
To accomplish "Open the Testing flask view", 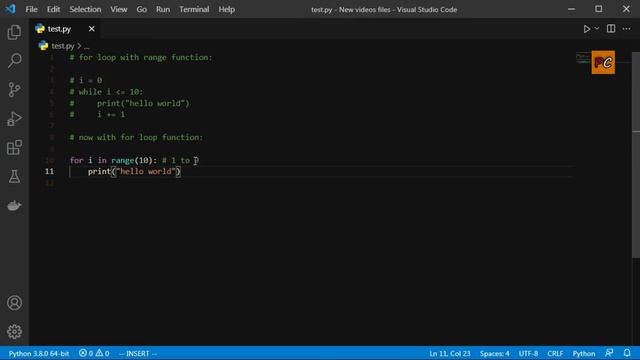I will pos(14,176).
